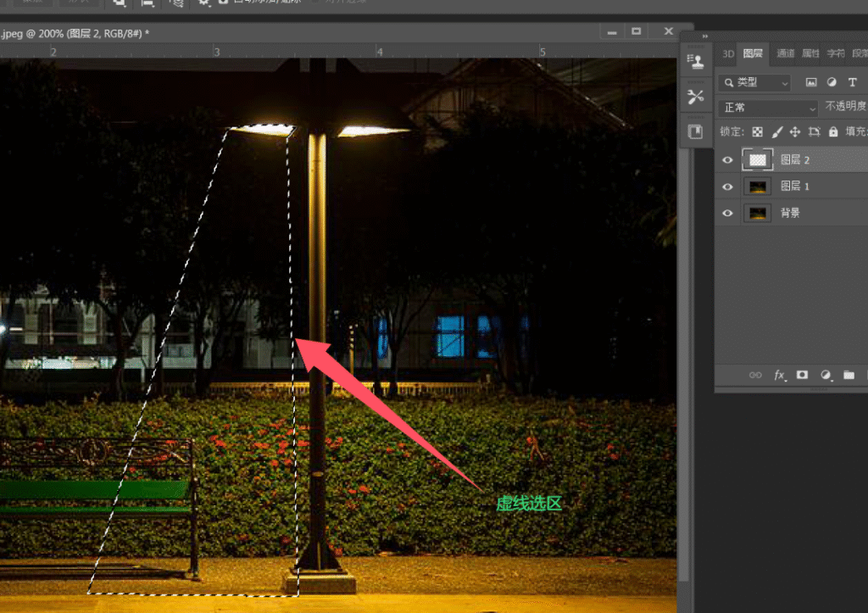The width and height of the screenshot is (868, 613).
Task: Lock artboard nesting icon
Action: pos(814,131)
